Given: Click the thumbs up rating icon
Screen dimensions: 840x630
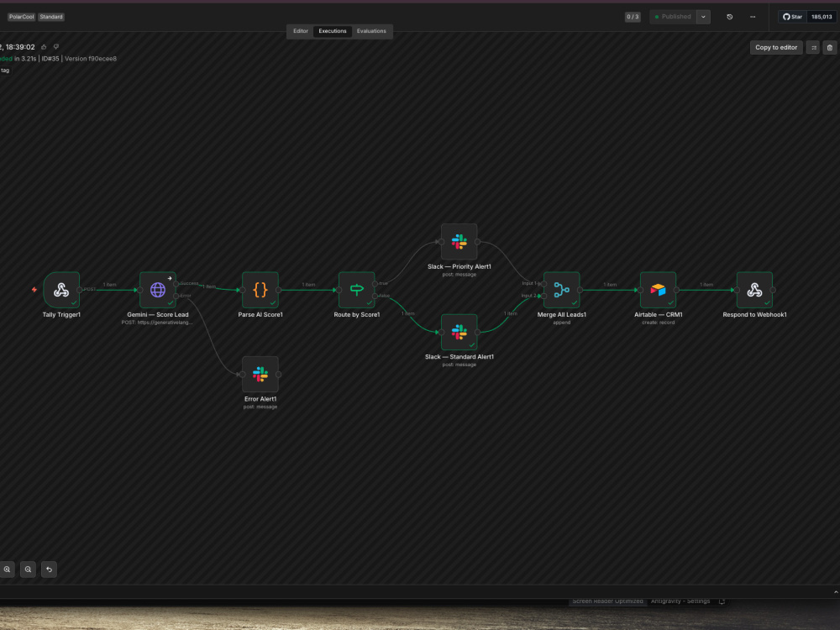Looking at the screenshot, I should coord(44,47).
